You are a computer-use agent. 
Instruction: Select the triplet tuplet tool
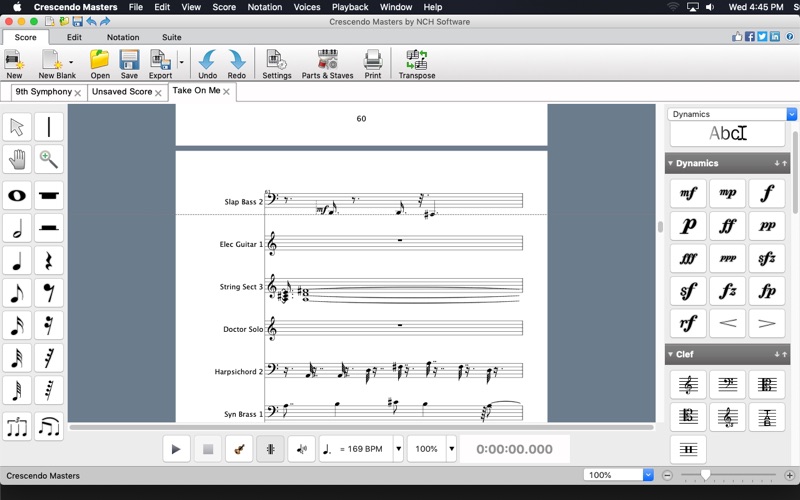[17, 427]
